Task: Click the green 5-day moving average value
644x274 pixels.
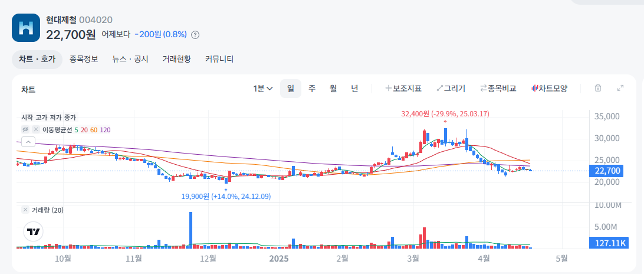Action: coord(77,129)
